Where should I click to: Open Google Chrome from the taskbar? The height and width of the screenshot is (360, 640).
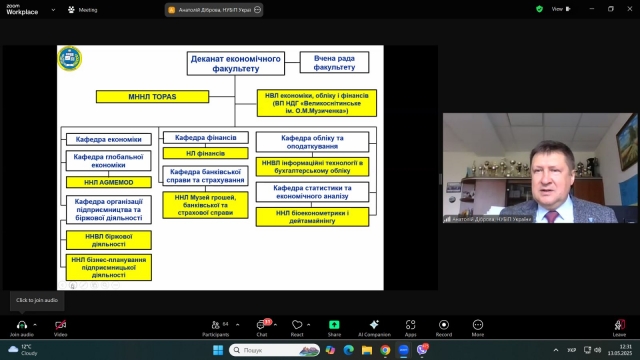tap(385, 350)
